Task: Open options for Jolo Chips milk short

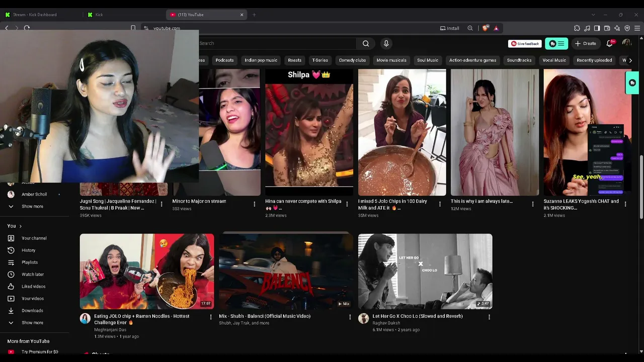Action: click(440, 204)
